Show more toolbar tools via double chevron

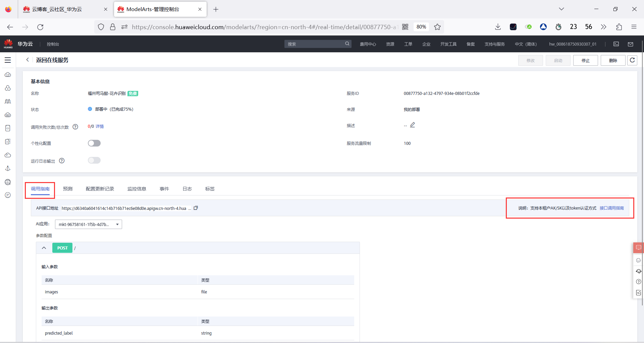[x=604, y=27]
